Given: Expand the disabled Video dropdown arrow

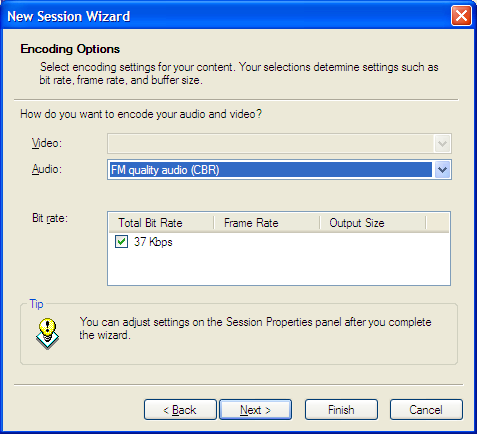Looking at the screenshot, I should (x=442, y=144).
